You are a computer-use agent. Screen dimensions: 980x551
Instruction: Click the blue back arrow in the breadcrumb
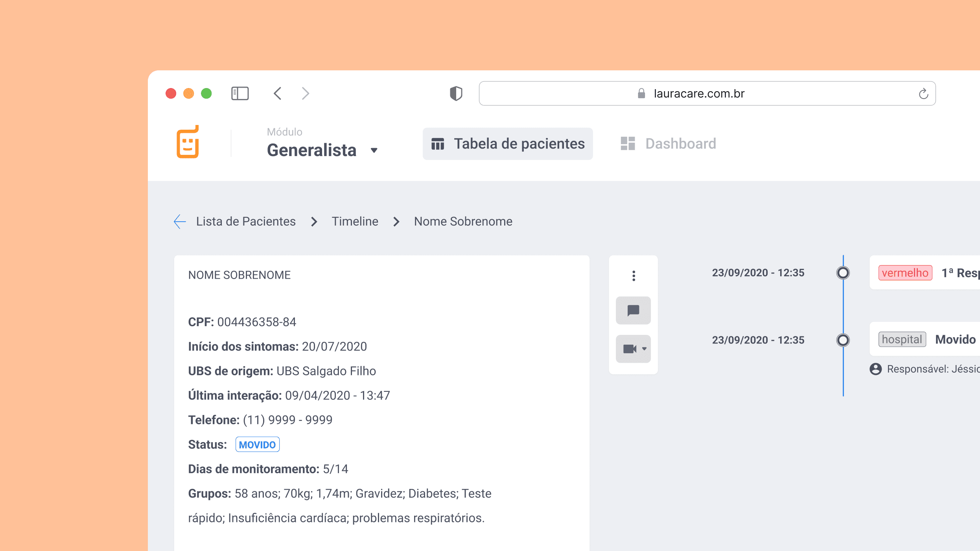point(180,221)
